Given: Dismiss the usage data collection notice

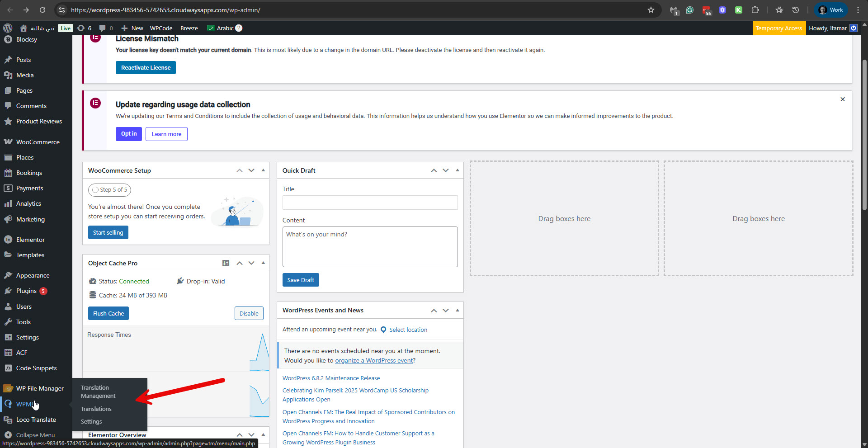Looking at the screenshot, I should 843,99.
